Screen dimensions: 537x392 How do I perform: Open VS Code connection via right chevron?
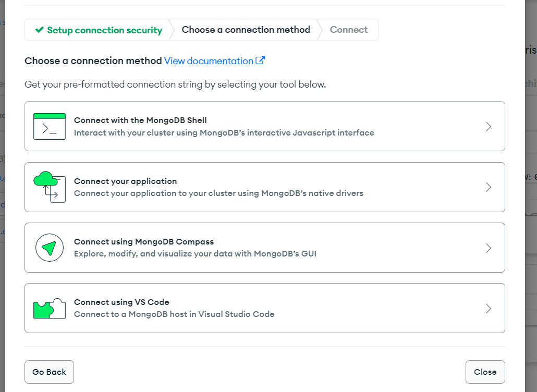pos(489,308)
